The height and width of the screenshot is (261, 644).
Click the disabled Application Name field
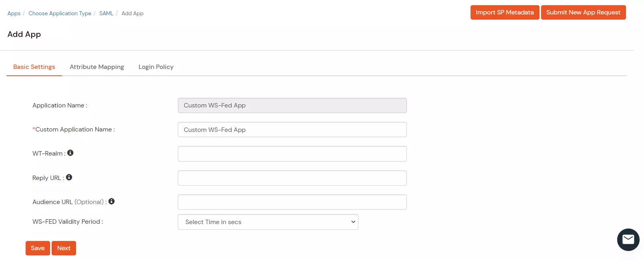point(292,105)
